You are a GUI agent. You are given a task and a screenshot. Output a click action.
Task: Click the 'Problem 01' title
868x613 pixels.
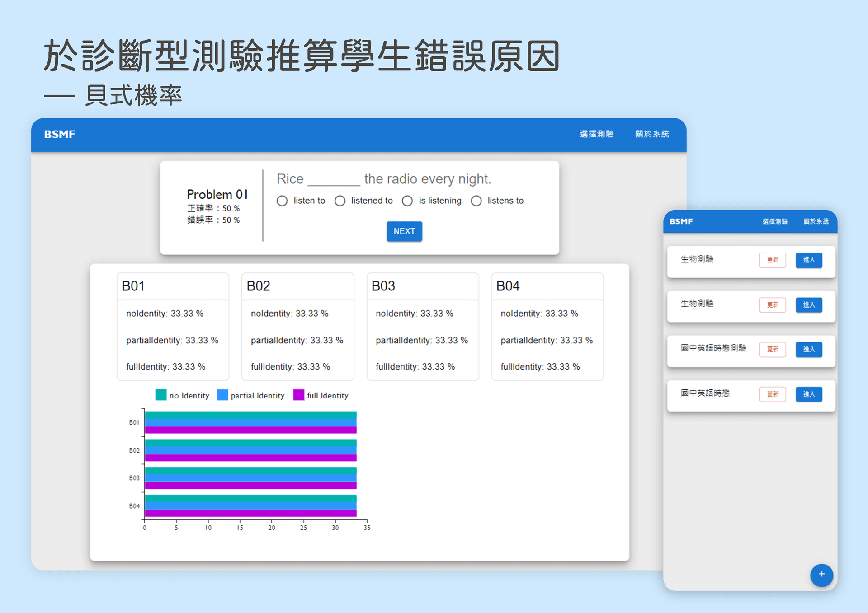[x=217, y=195]
